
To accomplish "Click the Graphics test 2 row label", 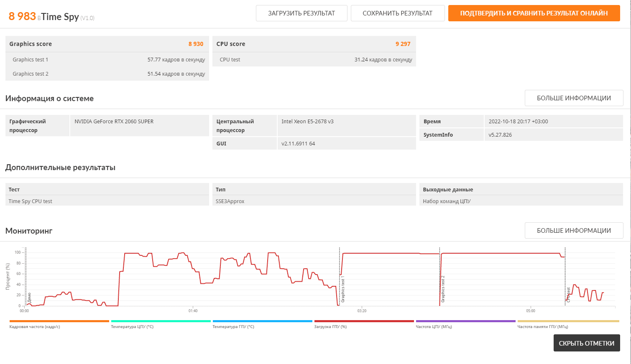I will (31, 74).
